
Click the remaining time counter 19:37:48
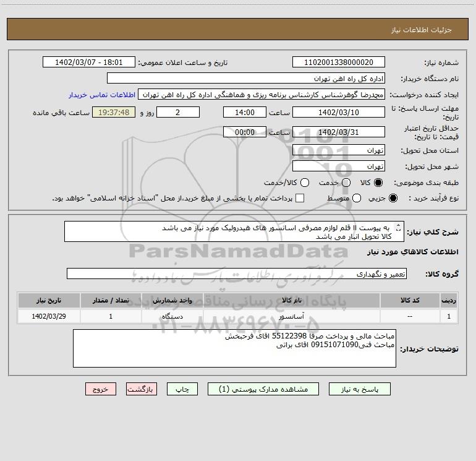[114, 112]
